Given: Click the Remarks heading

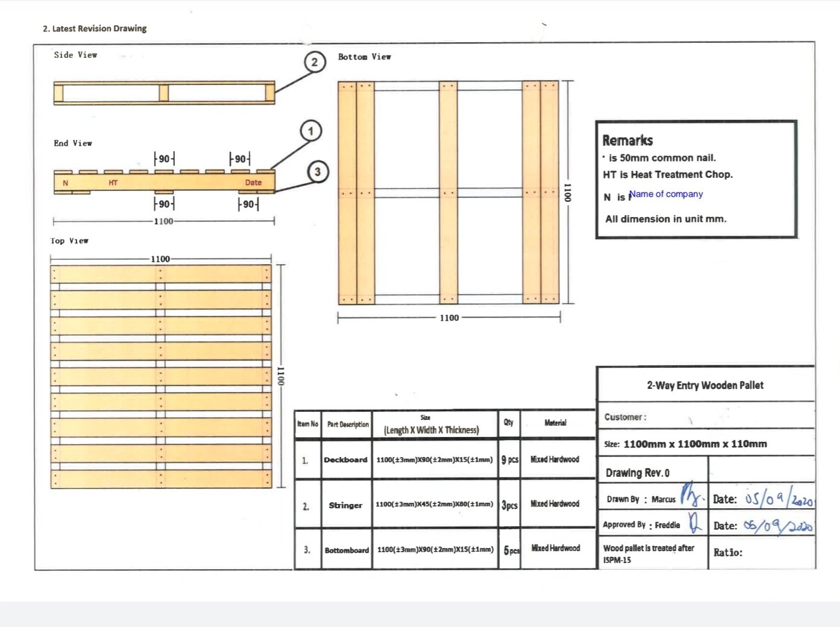Looking at the screenshot, I should pyautogui.click(x=627, y=140).
